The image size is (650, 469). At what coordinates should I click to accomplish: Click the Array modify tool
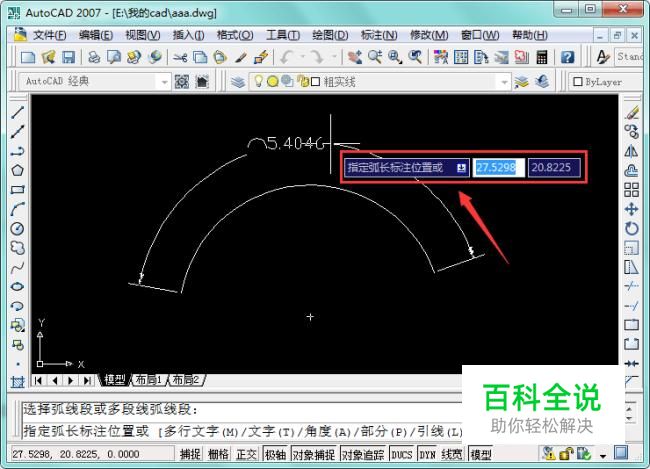tap(631, 190)
